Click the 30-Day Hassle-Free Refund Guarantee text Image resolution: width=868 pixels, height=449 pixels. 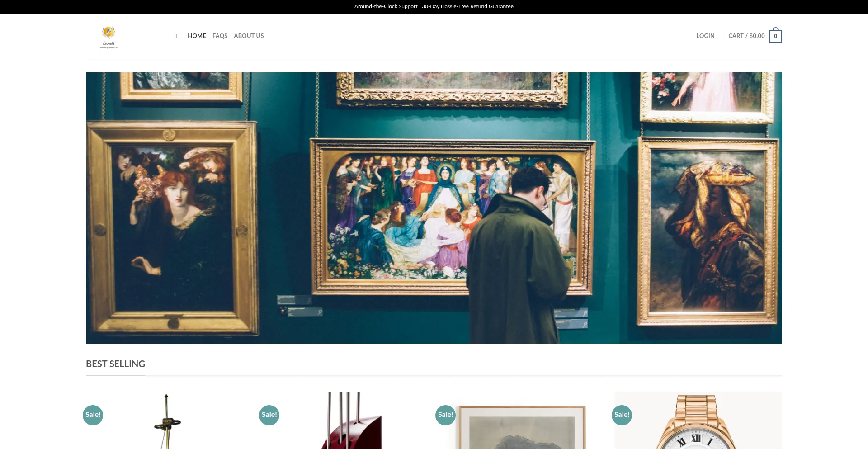coord(467,6)
